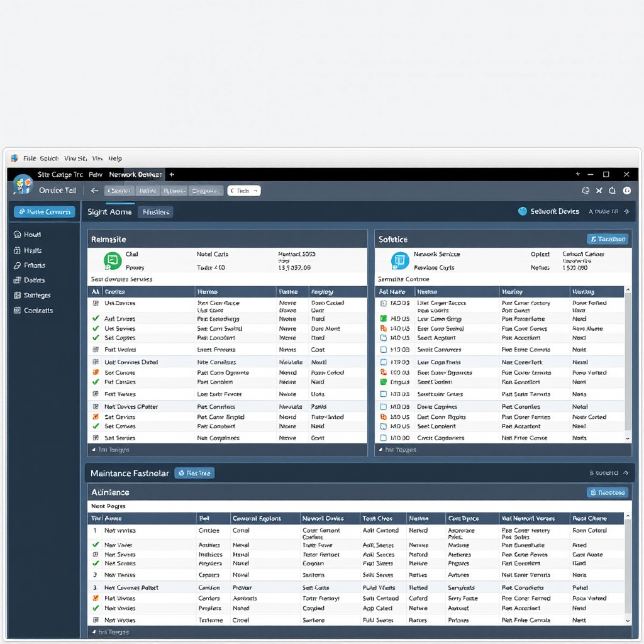Click the Solvtice table vertical scrollbar
Viewport: 644px width, 644px height.
[628, 362]
